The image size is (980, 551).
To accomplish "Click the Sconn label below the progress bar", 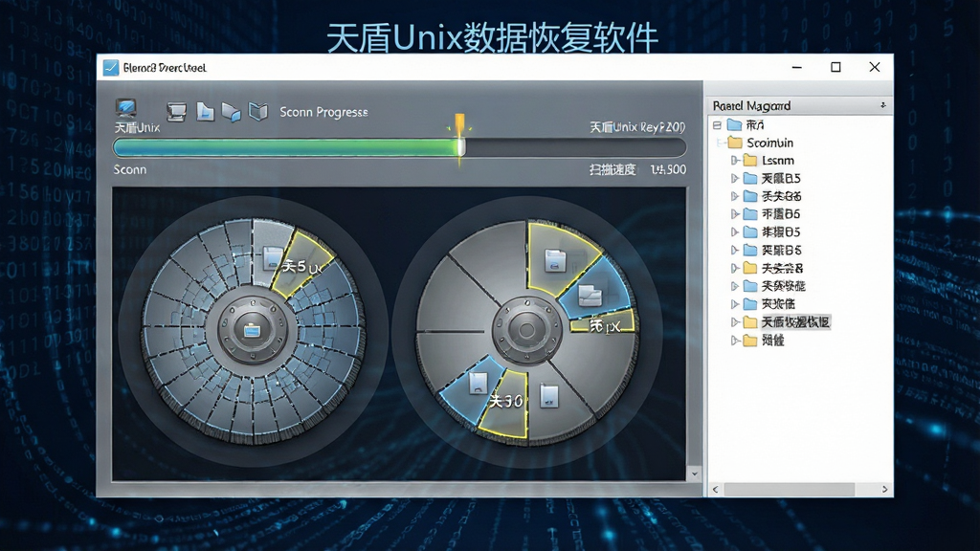I will coord(130,169).
